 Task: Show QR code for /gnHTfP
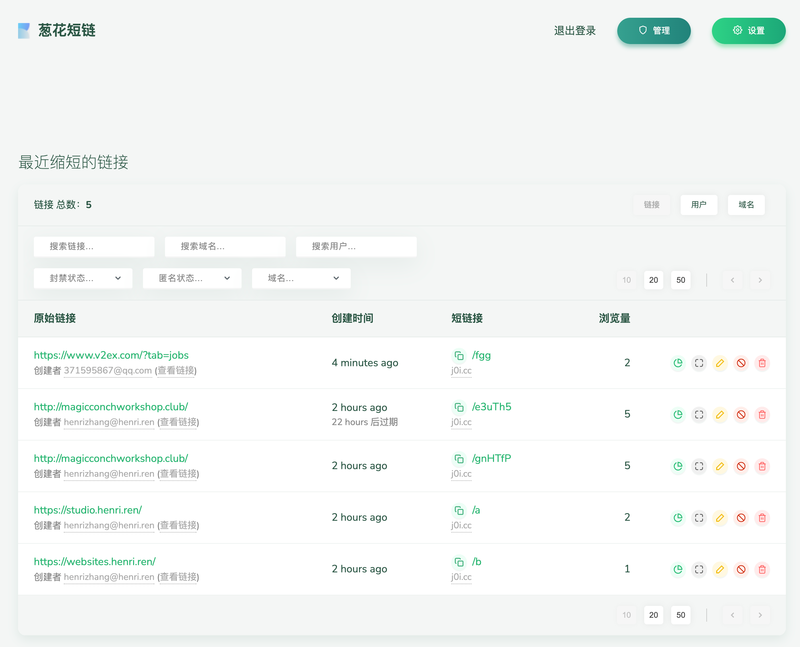(699, 466)
